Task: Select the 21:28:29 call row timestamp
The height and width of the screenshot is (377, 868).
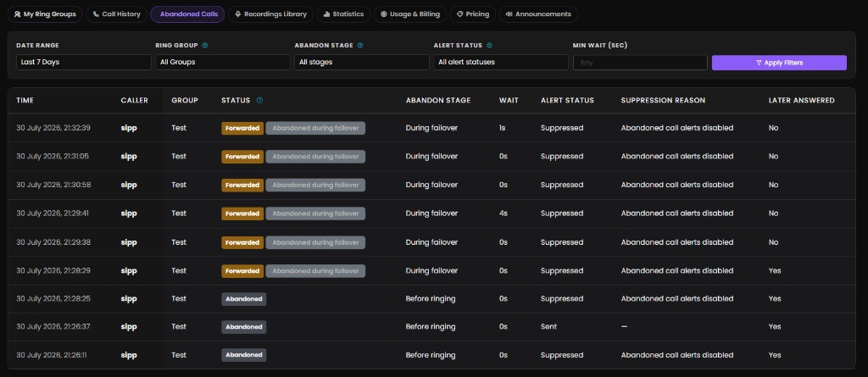Action: pos(53,271)
